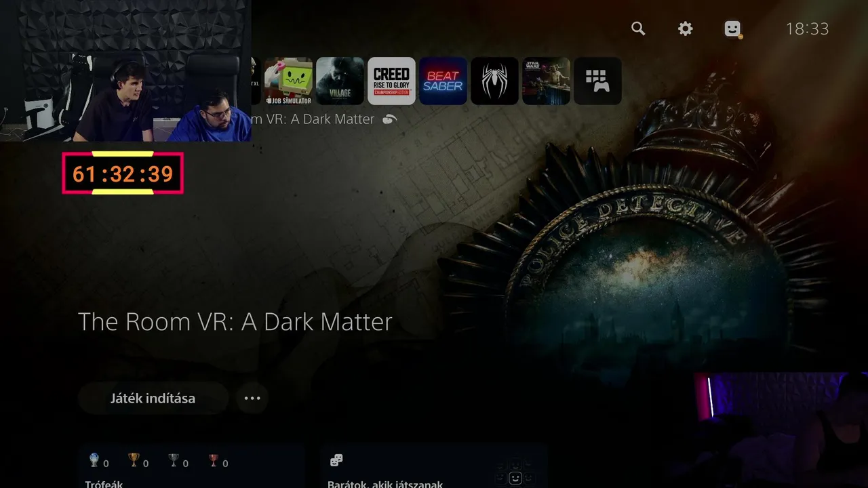868x488 pixels.
Task: Open the Trófeák trophies card
Action: pyautogui.click(x=191, y=466)
